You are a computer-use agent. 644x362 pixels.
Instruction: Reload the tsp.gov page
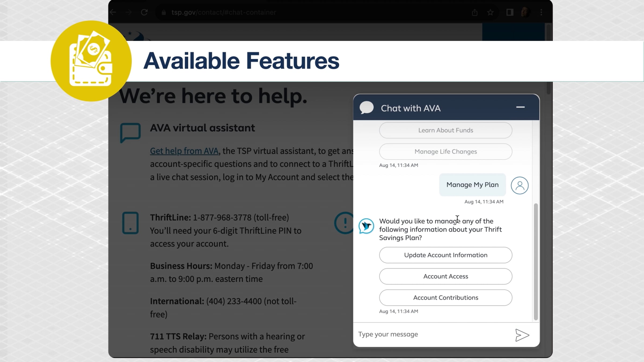point(144,12)
